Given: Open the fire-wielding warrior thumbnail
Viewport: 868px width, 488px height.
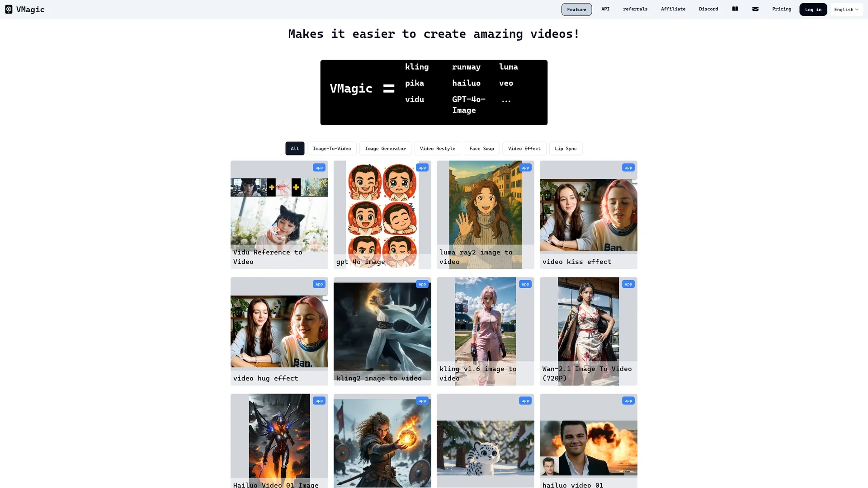Looking at the screenshot, I should 382,441.
